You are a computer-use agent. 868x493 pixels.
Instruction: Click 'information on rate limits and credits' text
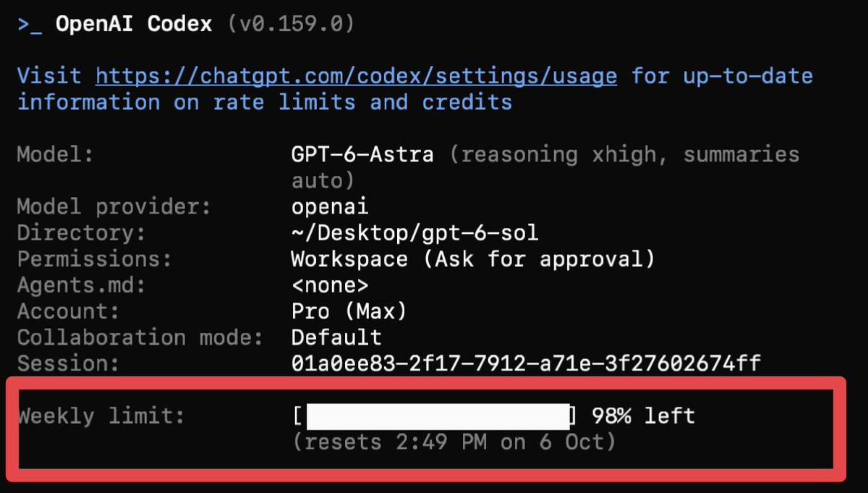click(x=265, y=102)
